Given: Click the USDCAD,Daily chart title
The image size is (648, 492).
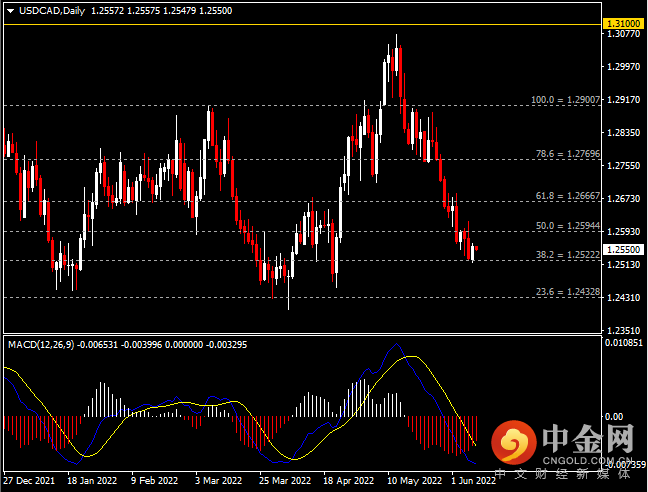Looking at the screenshot, I should click(52, 11).
